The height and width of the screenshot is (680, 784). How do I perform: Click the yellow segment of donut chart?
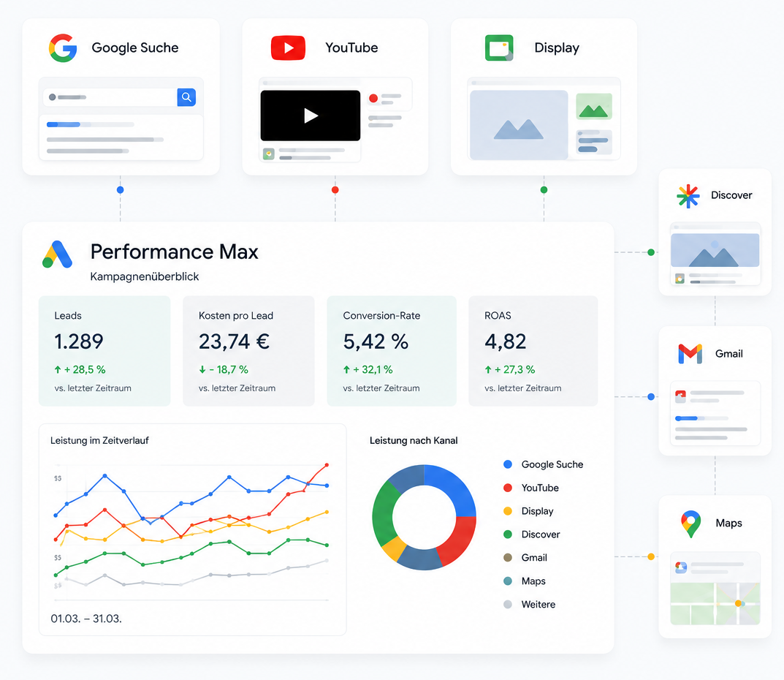395,549
